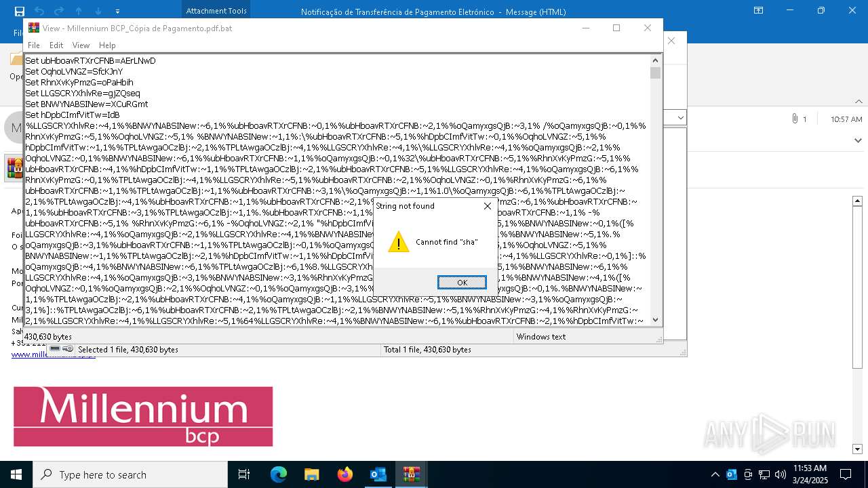868x488 pixels.
Task: Open the Customize Quick Access Toolbar dropdown
Action: (x=117, y=12)
